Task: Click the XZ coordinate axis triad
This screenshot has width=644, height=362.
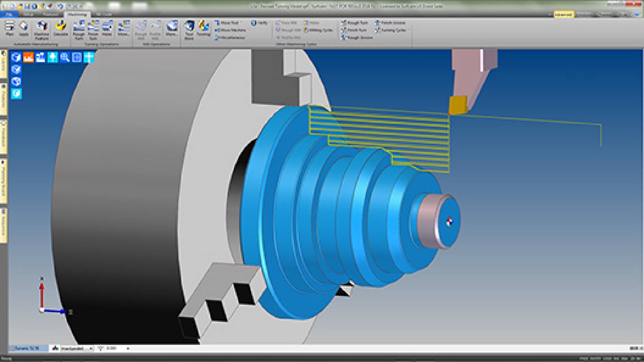Action: 55,296
